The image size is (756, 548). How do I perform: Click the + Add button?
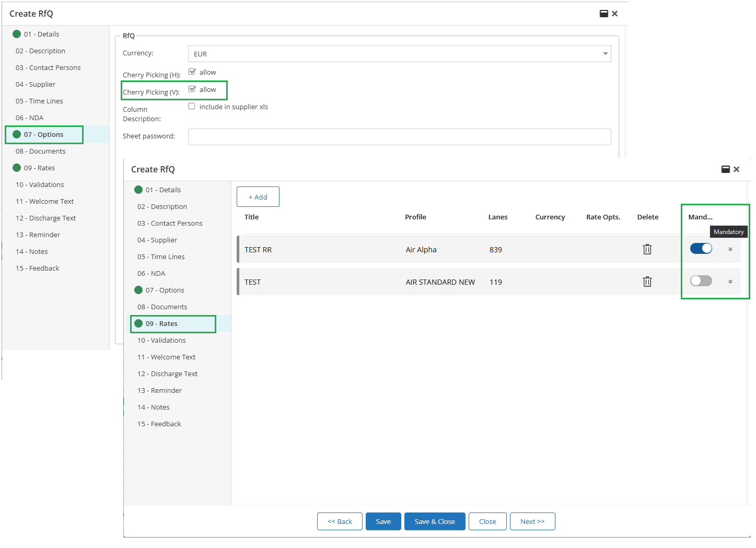(258, 197)
